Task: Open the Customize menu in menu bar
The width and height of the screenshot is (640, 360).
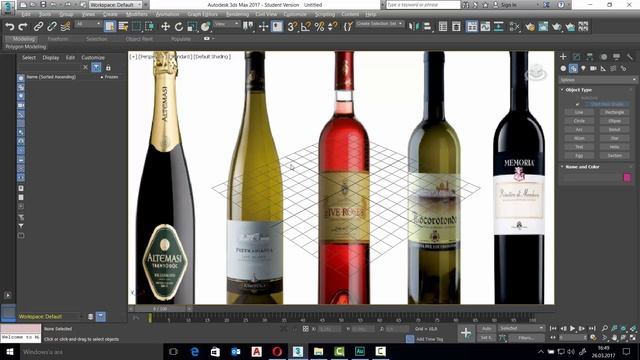Action: click(x=295, y=14)
